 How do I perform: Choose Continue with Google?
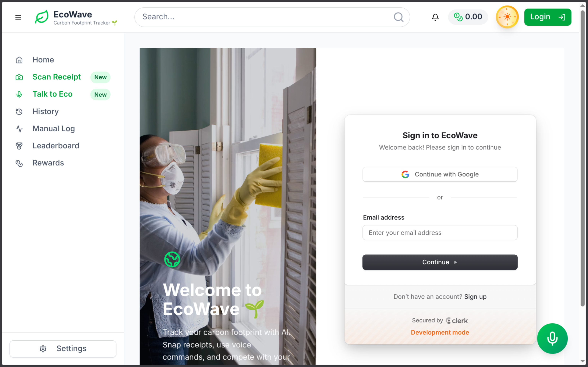[x=440, y=174]
